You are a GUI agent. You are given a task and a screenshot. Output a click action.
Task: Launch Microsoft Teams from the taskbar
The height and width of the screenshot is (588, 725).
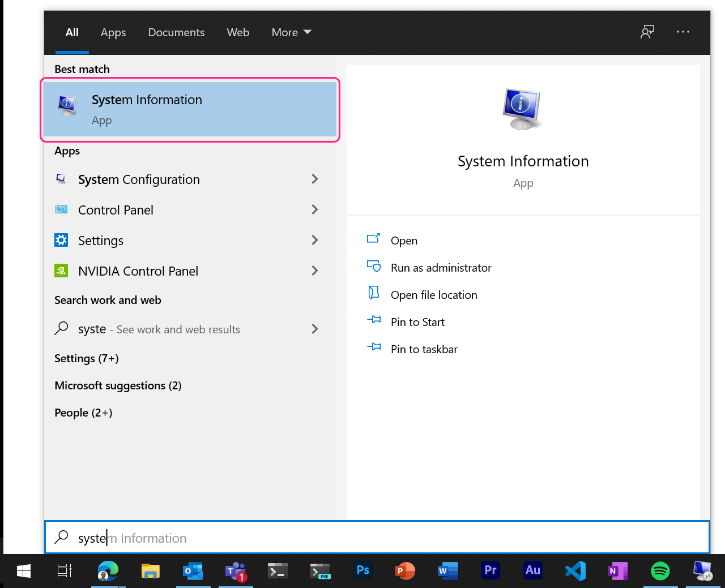point(236,571)
